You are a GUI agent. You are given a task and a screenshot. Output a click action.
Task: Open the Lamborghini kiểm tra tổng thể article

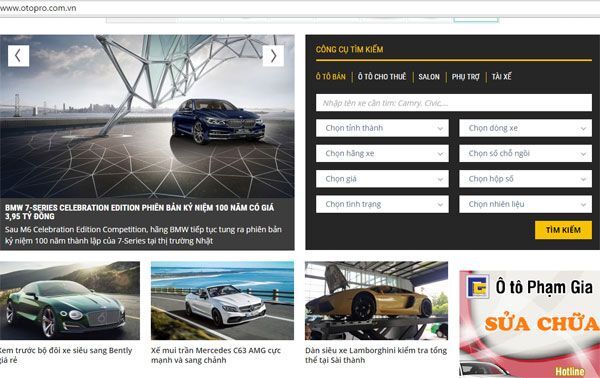click(376, 355)
